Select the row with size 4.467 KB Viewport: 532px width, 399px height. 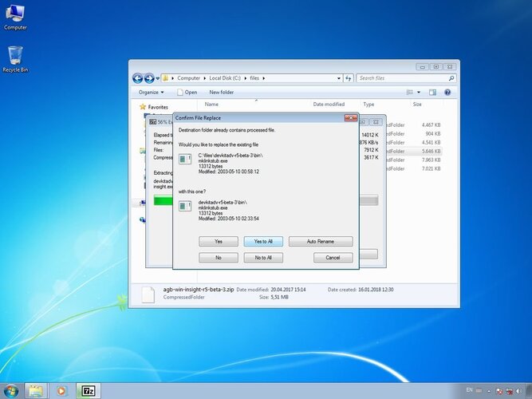pyautogui.click(x=414, y=125)
